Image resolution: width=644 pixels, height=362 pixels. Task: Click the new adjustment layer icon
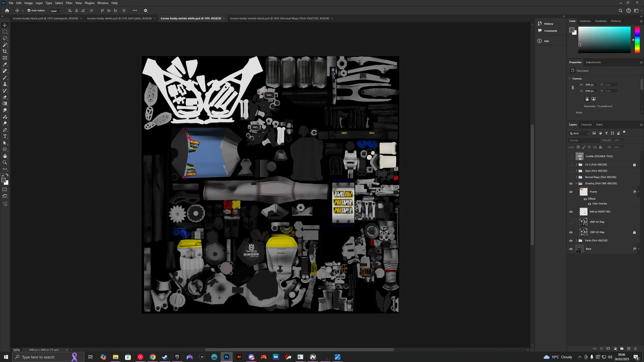615,349
